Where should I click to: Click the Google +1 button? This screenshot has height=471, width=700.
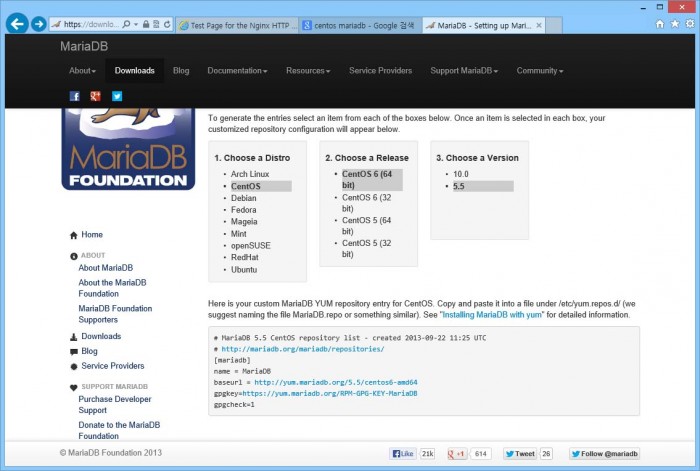(457, 454)
